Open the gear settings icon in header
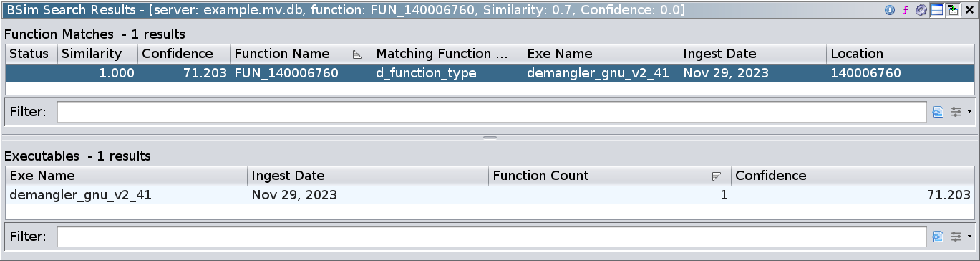Viewport: 980px width, 261px height. [x=921, y=10]
